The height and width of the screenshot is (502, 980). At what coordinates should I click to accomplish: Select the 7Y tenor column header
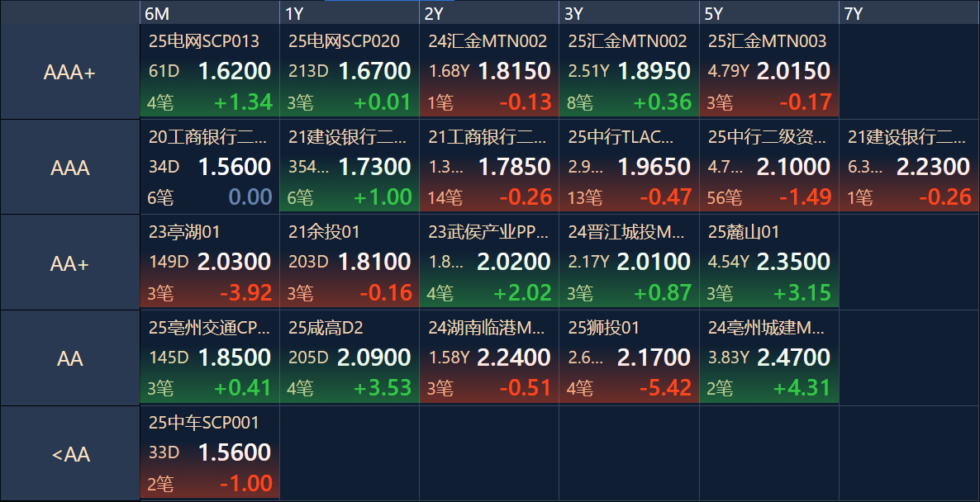point(910,12)
